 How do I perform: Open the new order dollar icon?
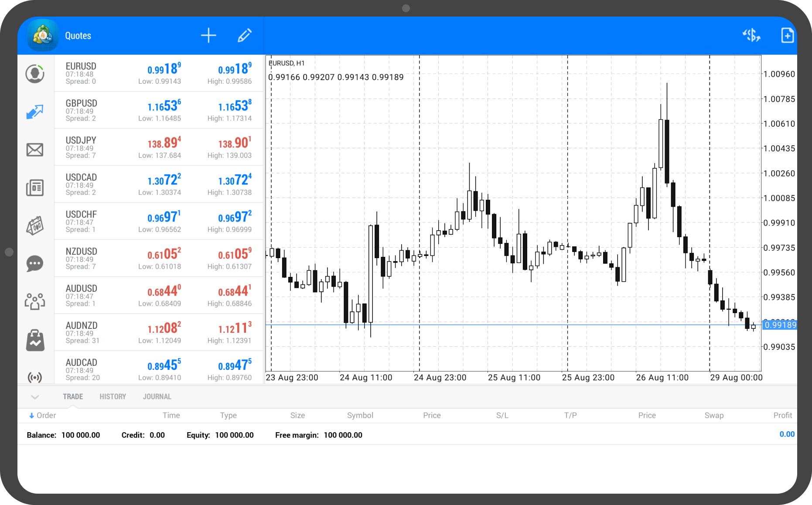pyautogui.click(x=751, y=36)
